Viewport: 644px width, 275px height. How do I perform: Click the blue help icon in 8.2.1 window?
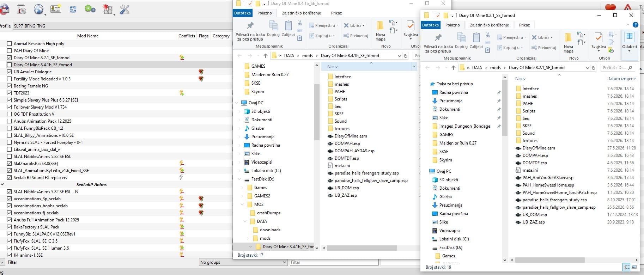pyautogui.click(x=635, y=25)
